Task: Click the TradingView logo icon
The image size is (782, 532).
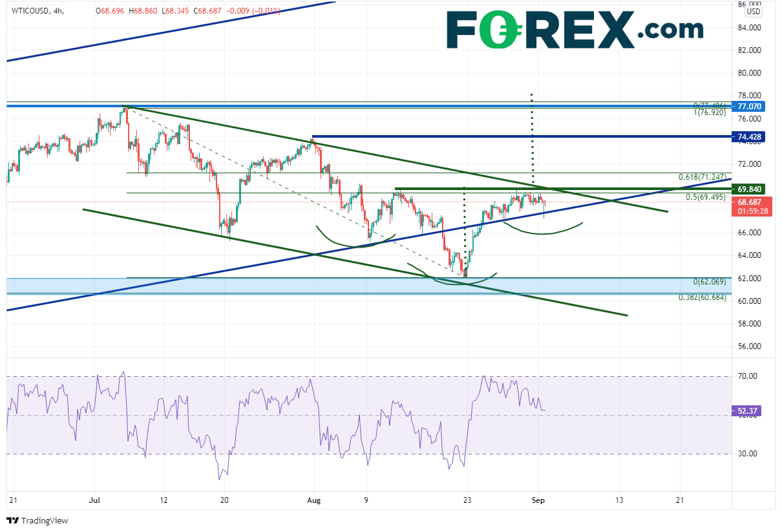Action: 13,520
